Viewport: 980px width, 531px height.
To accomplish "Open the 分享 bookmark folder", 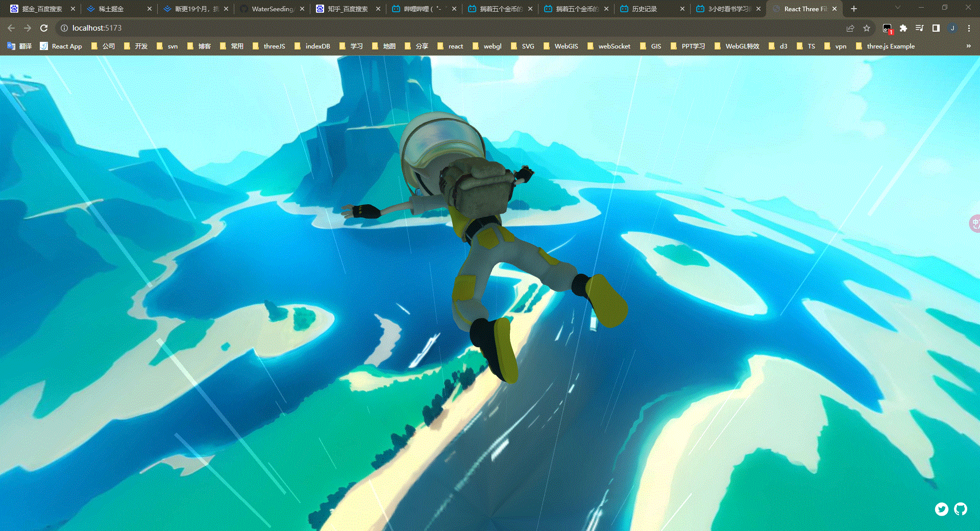I will [x=416, y=46].
